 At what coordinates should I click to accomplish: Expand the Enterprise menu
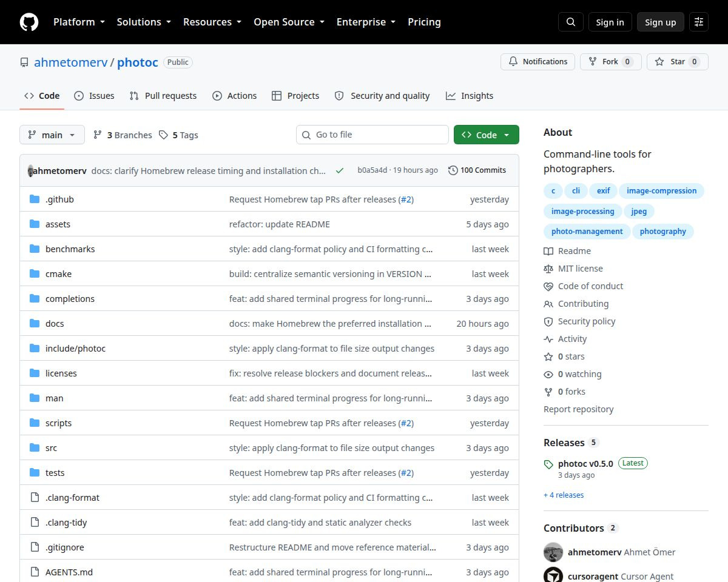click(x=366, y=22)
